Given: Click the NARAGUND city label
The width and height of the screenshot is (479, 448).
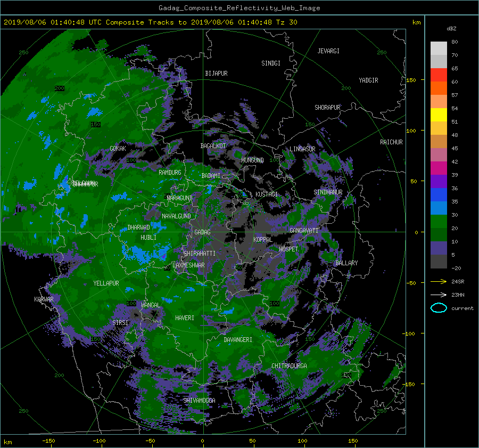Looking at the screenshot, I should pos(180,198).
